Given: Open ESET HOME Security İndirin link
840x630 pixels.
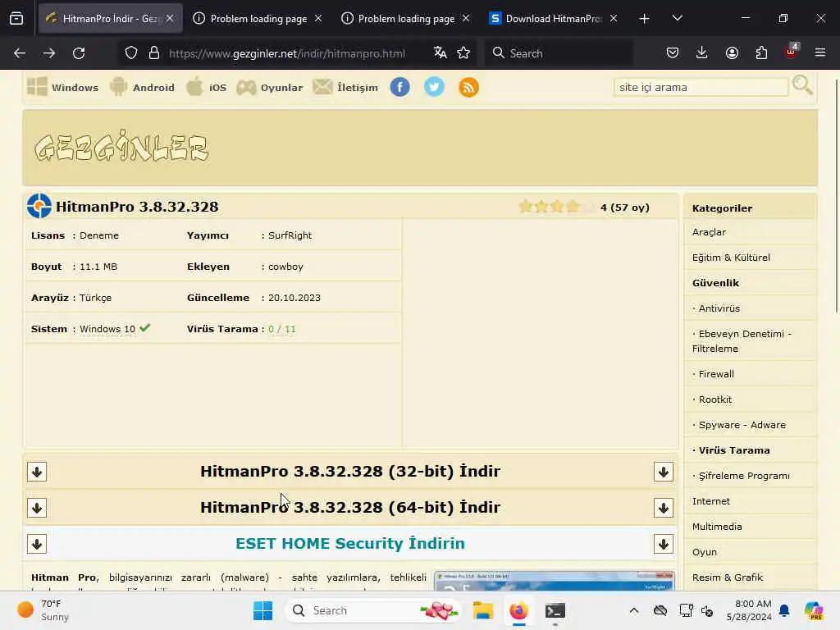Looking at the screenshot, I should (350, 543).
